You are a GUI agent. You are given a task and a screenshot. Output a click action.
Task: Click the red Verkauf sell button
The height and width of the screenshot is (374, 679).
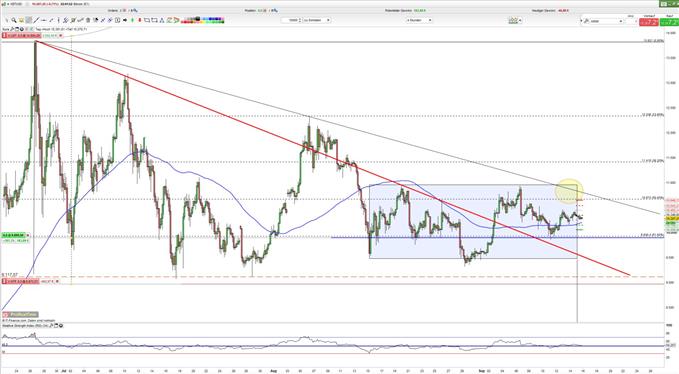[x=649, y=22]
